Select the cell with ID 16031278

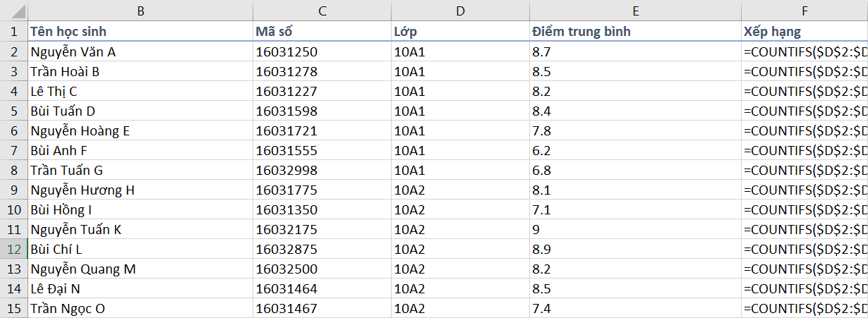[x=323, y=71]
